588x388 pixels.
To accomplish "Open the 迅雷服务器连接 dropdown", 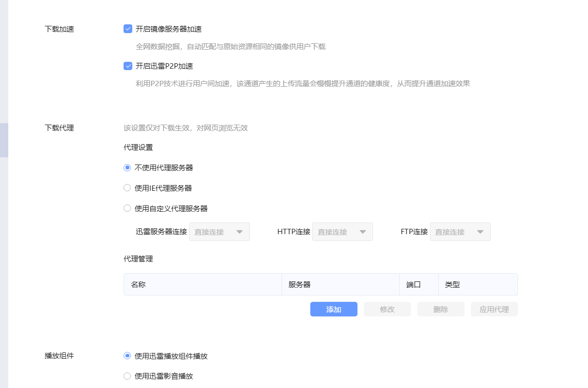I will [x=219, y=232].
